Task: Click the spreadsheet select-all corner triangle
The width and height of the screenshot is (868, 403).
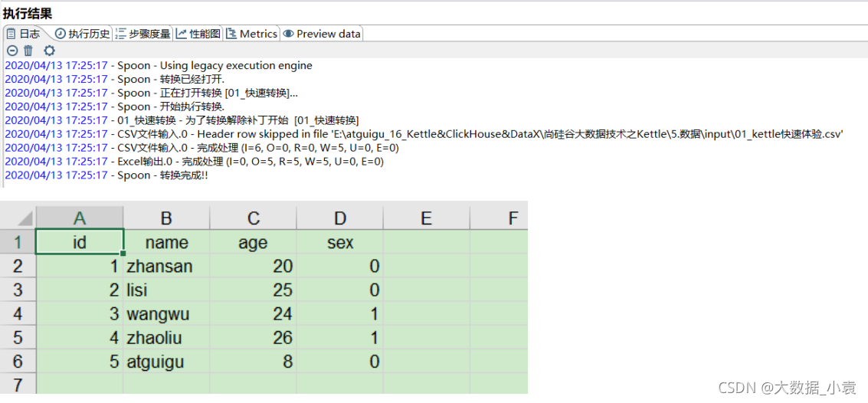Action: pyautogui.click(x=18, y=218)
